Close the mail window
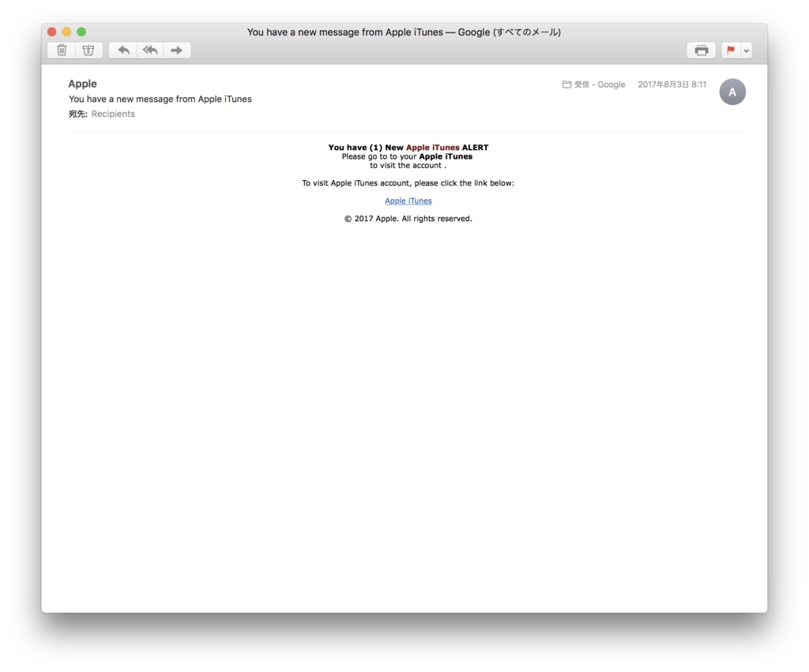The width and height of the screenshot is (809, 672). pos(51,32)
